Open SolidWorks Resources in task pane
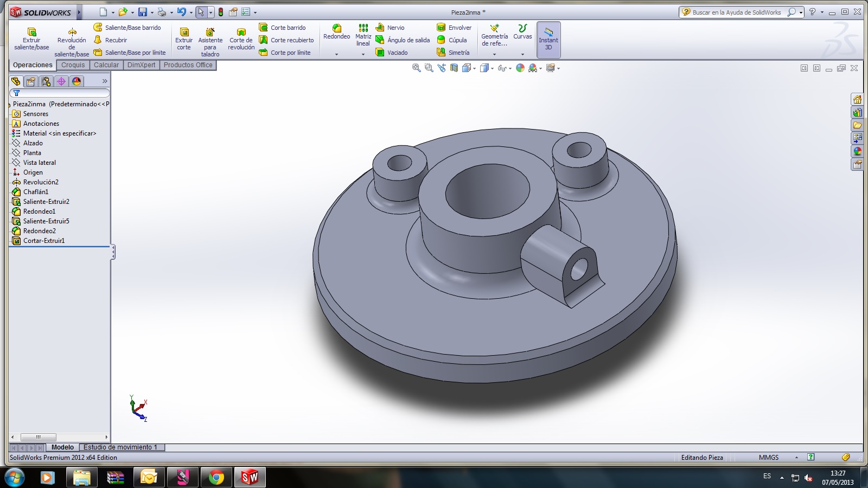This screenshot has width=868, height=488. point(857,99)
